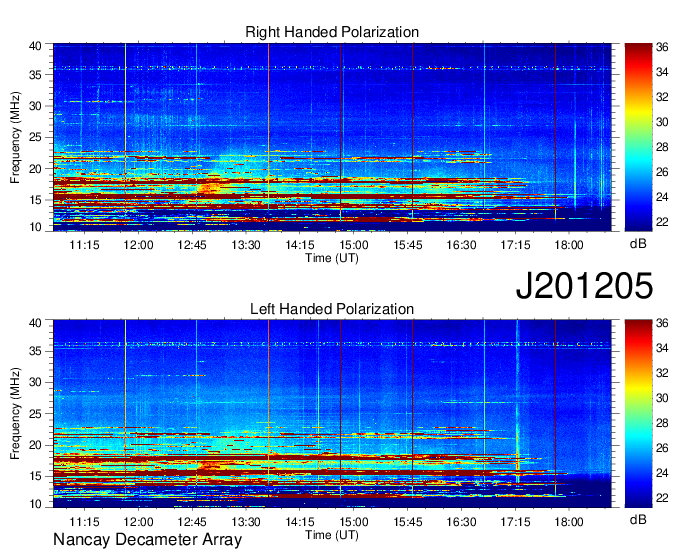Click "dB" label under Left Handed color bar
Viewport: 680px width, 552px height.
pyautogui.click(x=638, y=519)
